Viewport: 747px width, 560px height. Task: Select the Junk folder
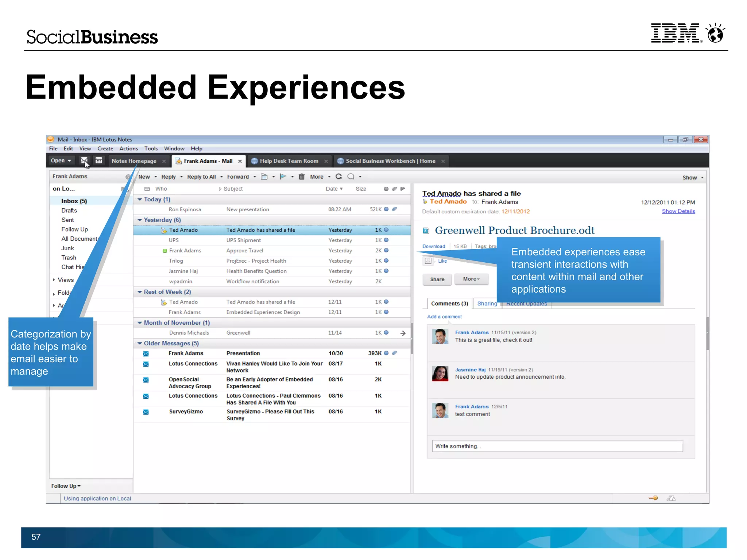pyautogui.click(x=67, y=248)
